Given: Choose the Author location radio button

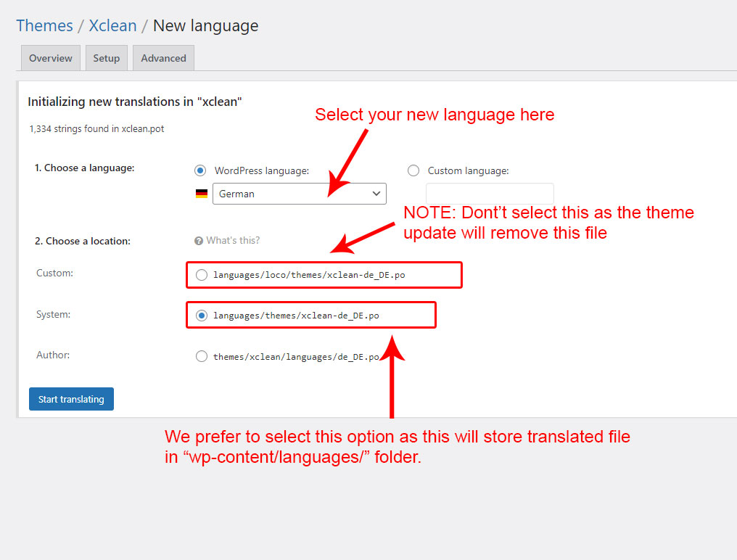Looking at the screenshot, I should coord(202,356).
